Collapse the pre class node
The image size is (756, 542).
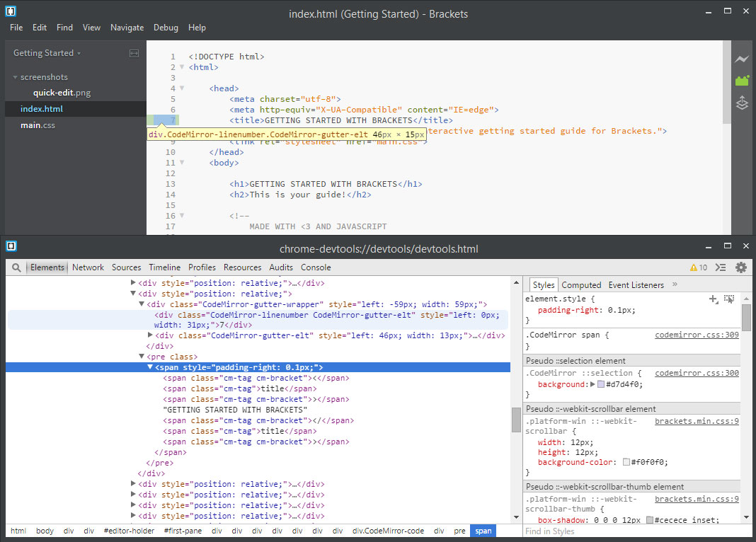click(142, 357)
